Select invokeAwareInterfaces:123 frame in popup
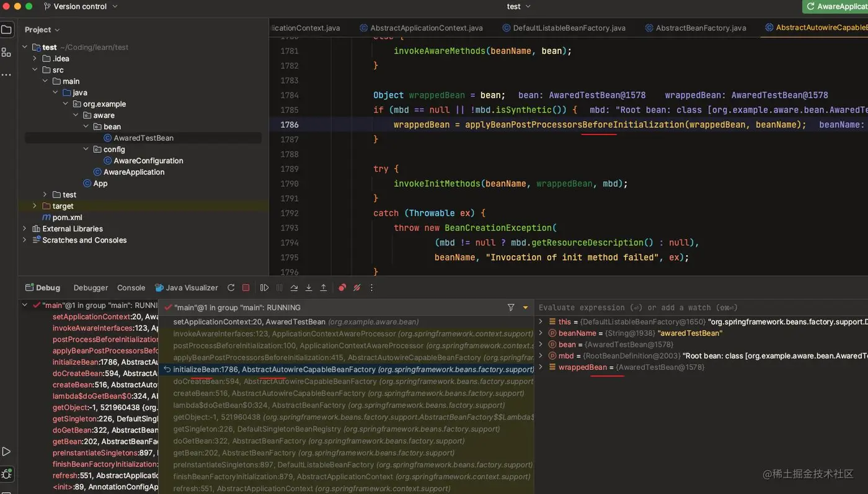Image resolution: width=868 pixels, height=494 pixels. tap(346, 333)
